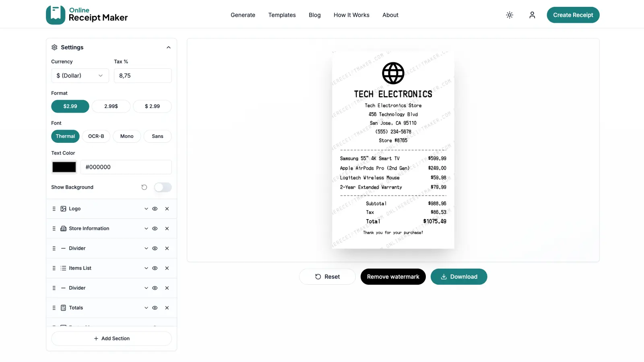644x362 pixels.
Task: Remove the Logo section with X
Action: click(x=167, y=209)
